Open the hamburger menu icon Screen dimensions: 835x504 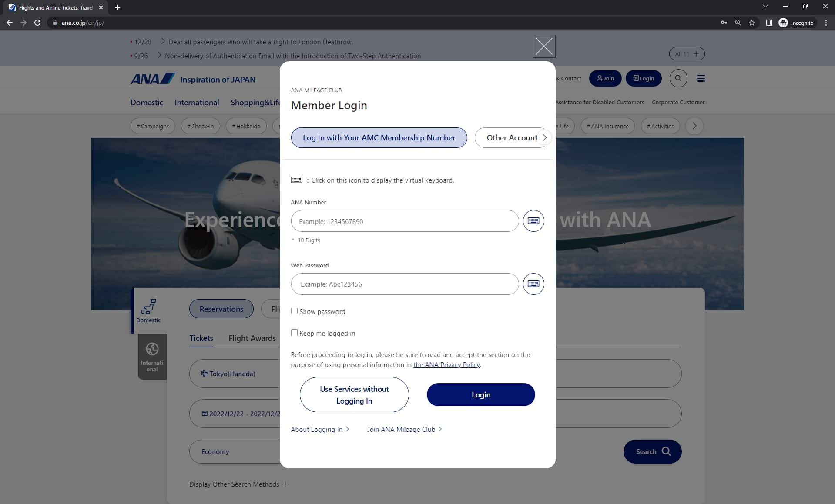(x=701, y=78)
